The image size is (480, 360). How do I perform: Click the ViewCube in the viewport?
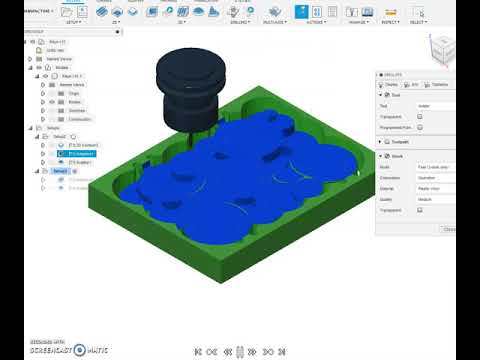(443, 50)
